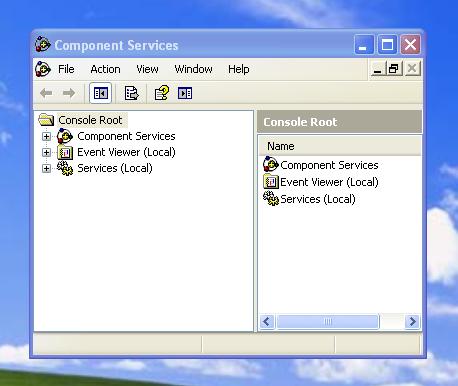Open the View menu
This screenshot has width=458, height=386.
147,69
